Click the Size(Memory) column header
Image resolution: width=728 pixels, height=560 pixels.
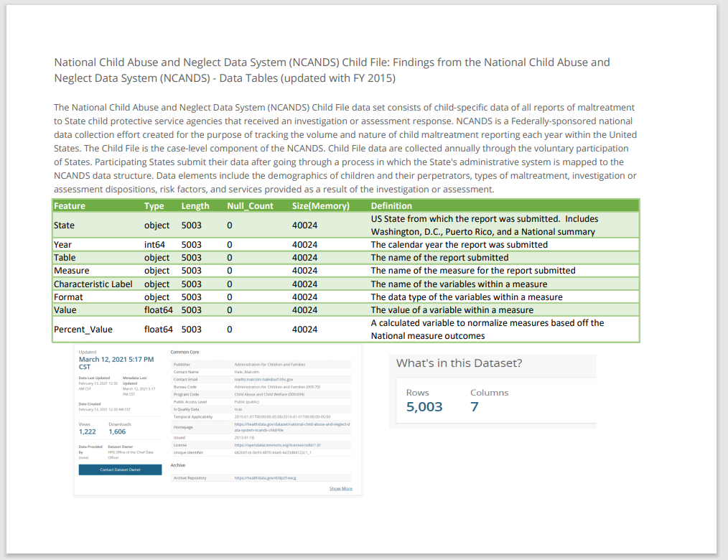coord(321,206)
